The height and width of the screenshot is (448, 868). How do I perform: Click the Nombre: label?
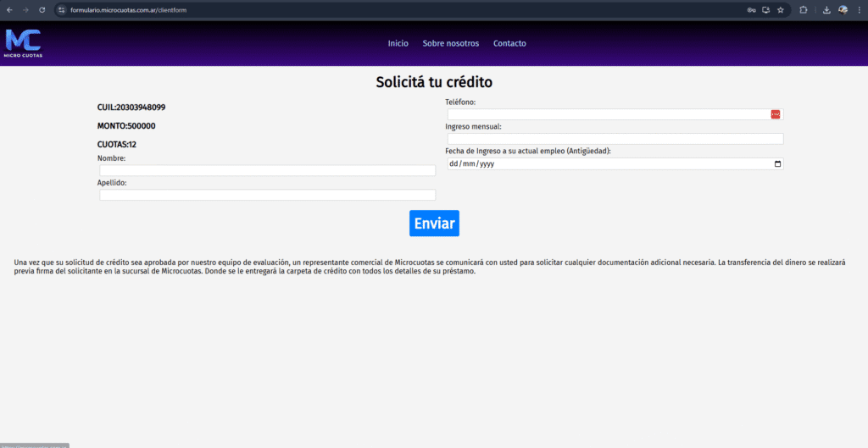point(111,158)
